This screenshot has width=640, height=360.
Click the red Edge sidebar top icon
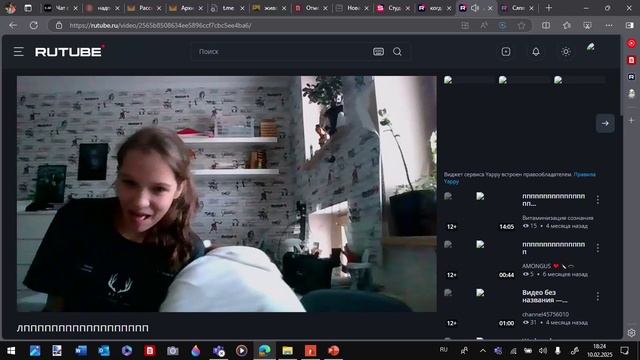(631, 43)
